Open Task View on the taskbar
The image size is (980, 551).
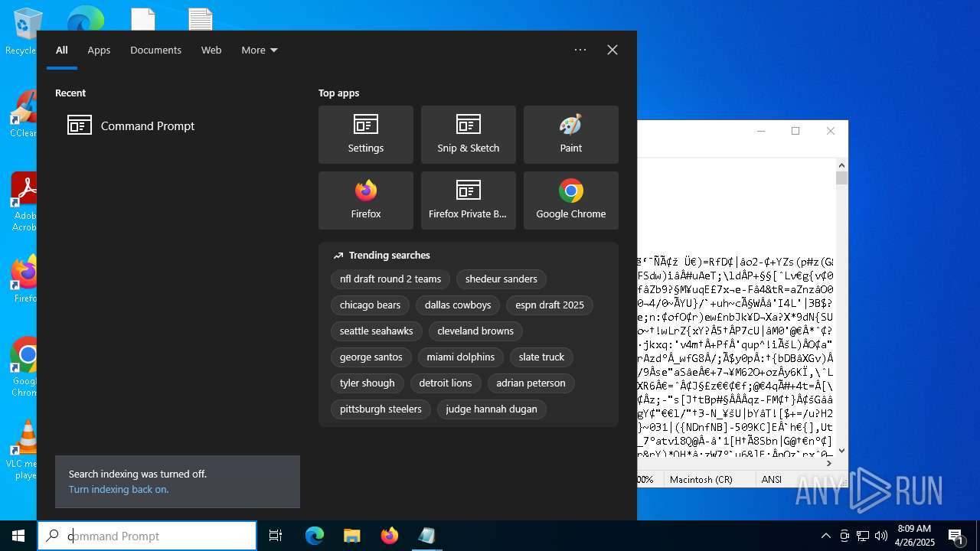276,536
